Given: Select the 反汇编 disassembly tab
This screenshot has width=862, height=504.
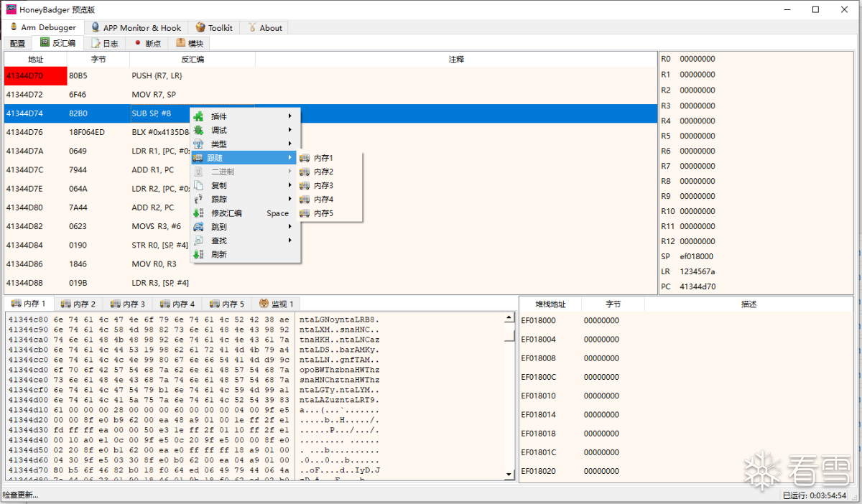Looking at the screenshot, I should coord(58,43).
